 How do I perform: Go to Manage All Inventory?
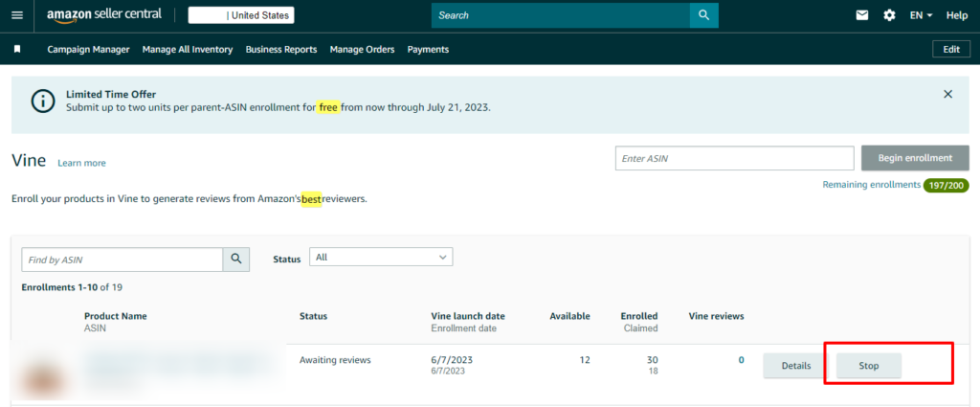click(188, 49)
